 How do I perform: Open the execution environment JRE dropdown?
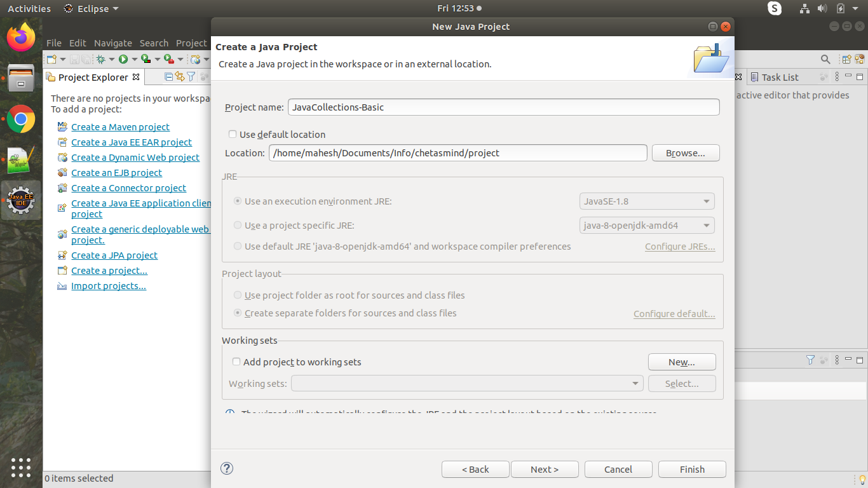pos(707,201)
